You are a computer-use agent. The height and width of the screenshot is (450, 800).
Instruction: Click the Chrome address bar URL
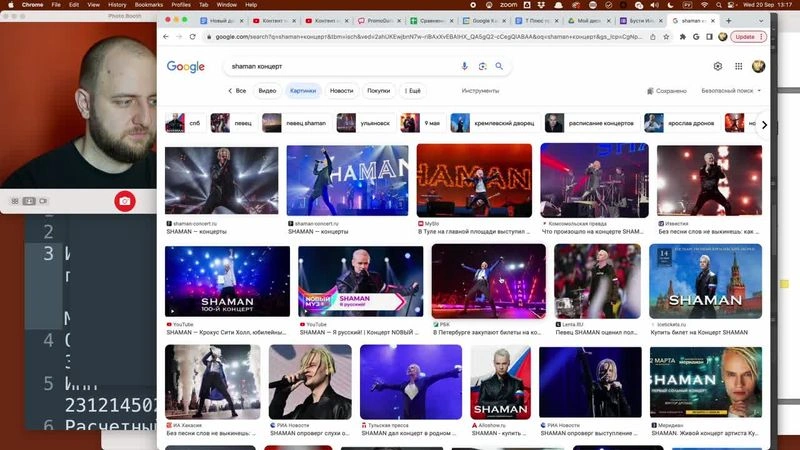[x=429, y=37]
